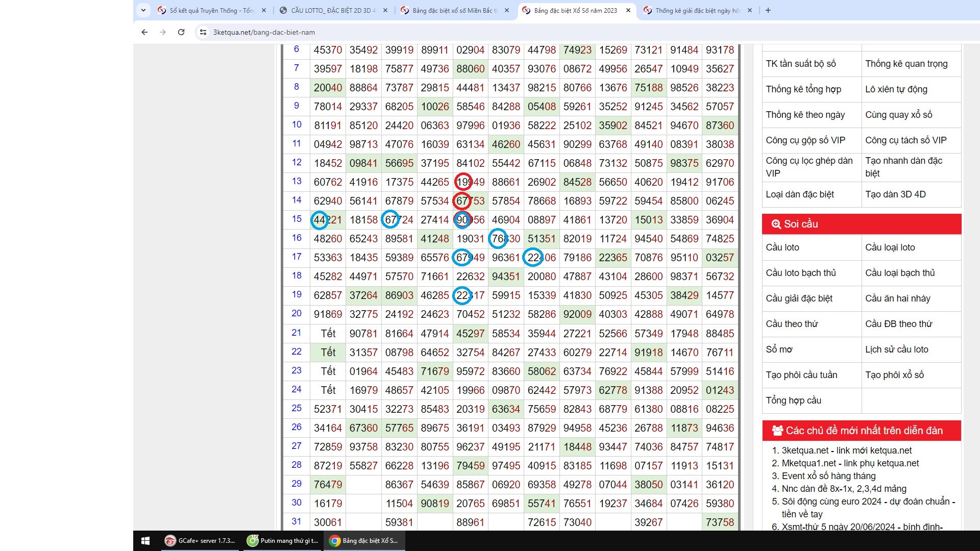Open forum topic 'Event xổ số hàng tháng'
Image resolution: width=980 pixels, height=551 pixels.
coord(828,476)
